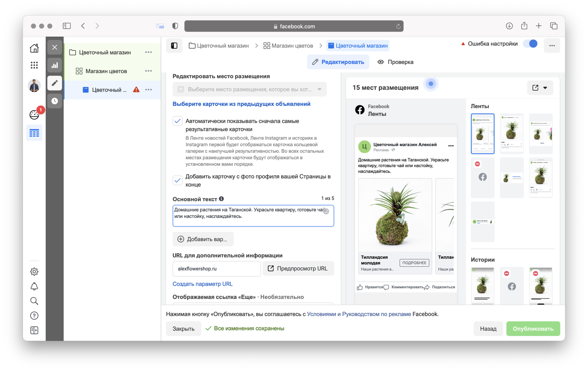Viewport: 588px width, 371px height.
Task: Click the Опубликовать button
Action: click(533, 328)
